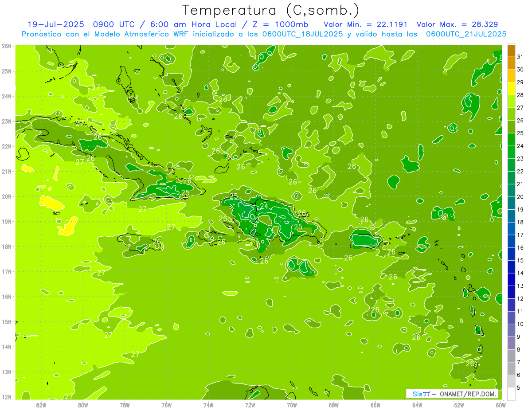Click the '62W' longitude label
Screen dimensions: 532x411
click(459, 405)
